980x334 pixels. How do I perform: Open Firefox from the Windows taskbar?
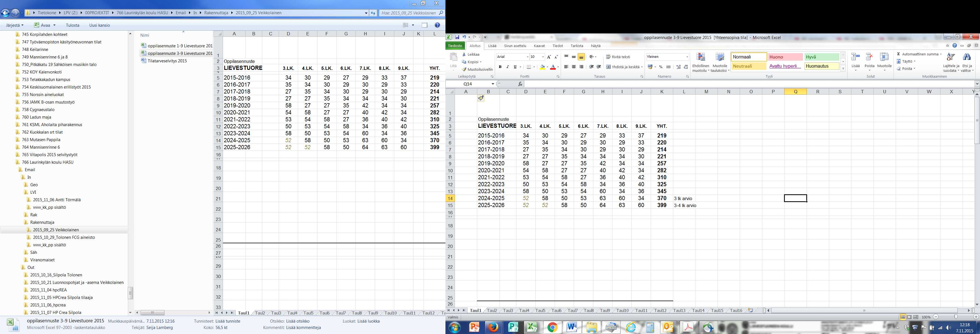click(493, 327)
